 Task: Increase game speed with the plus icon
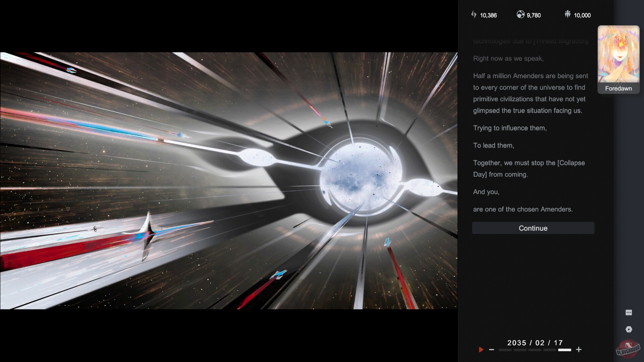tap(579, 350)
